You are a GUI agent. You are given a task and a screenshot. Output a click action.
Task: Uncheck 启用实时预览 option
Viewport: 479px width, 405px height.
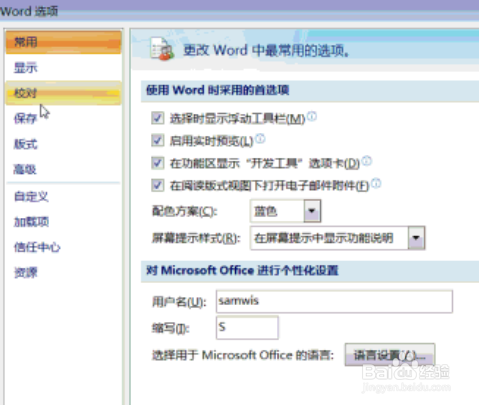(x=158, y=140)
